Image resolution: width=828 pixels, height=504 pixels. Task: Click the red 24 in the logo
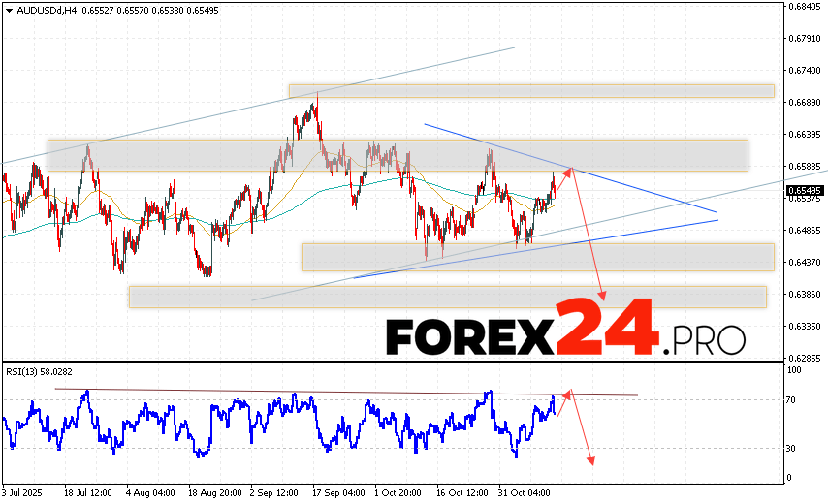click(x=607, y=328)
